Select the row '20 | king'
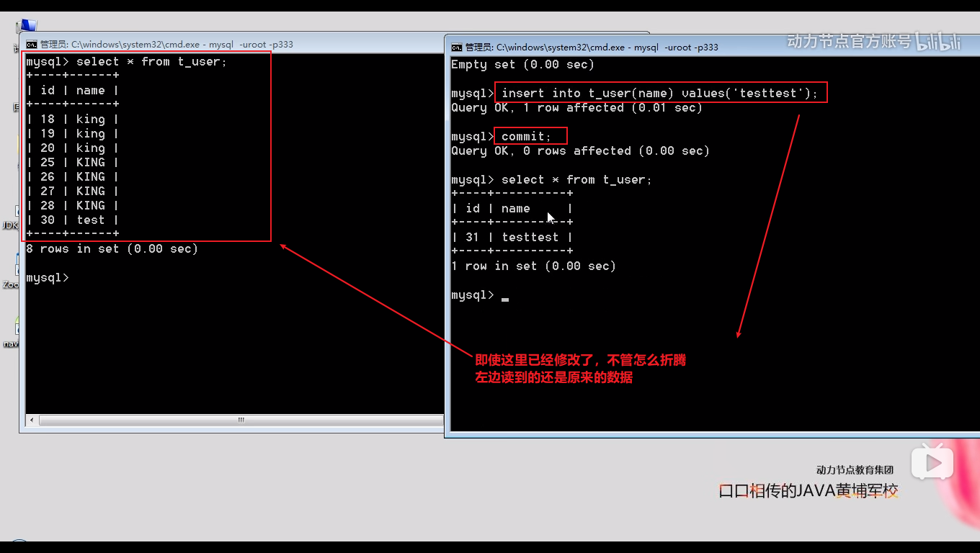The height and width of the screenshot is (553, 980). pos(73,148)
